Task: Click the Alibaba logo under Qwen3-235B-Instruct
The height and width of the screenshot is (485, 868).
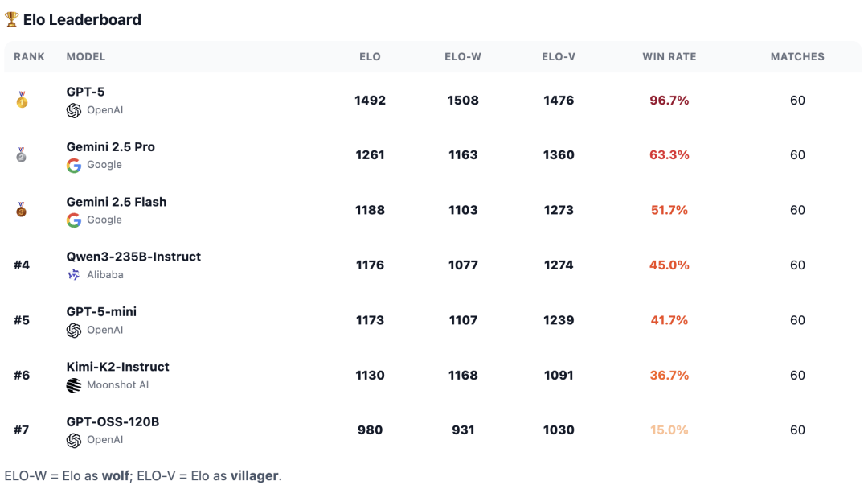Action: pyautogui.click(x=74, y=275)
